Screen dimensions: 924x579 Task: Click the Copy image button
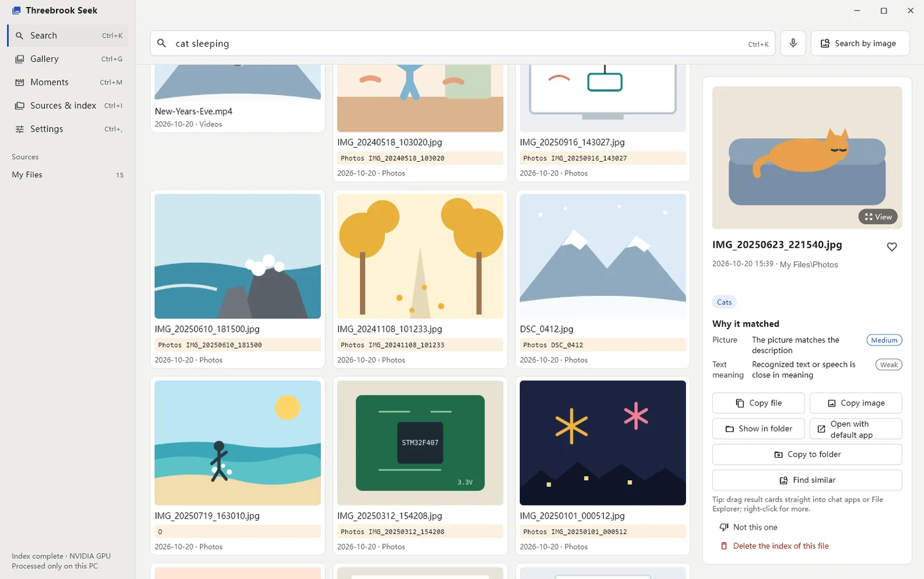(856, 403)
